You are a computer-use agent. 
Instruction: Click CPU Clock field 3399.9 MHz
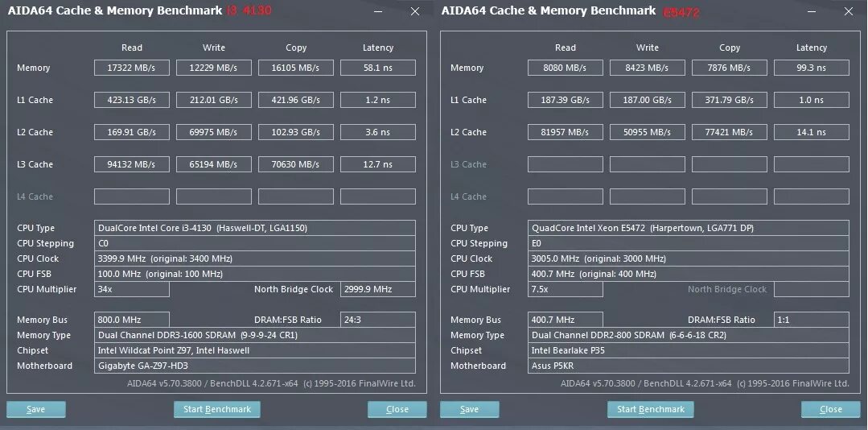point(255,258)
